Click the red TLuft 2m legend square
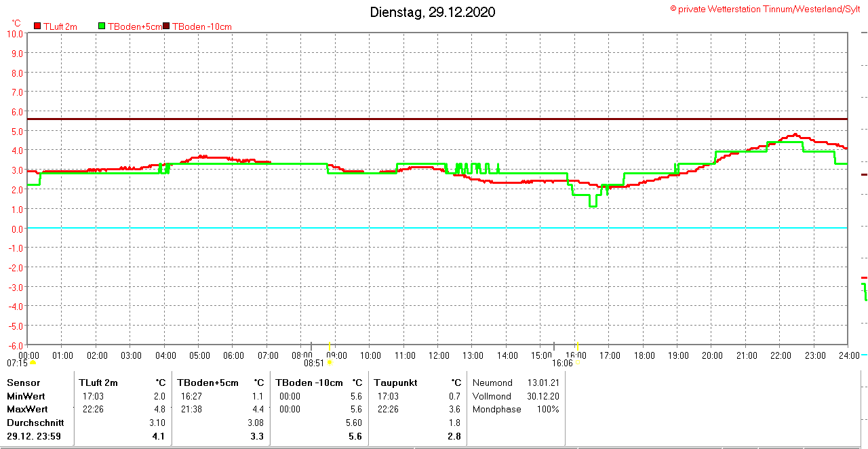The width and height of the screenshot is (868, 449). (38, 26)
